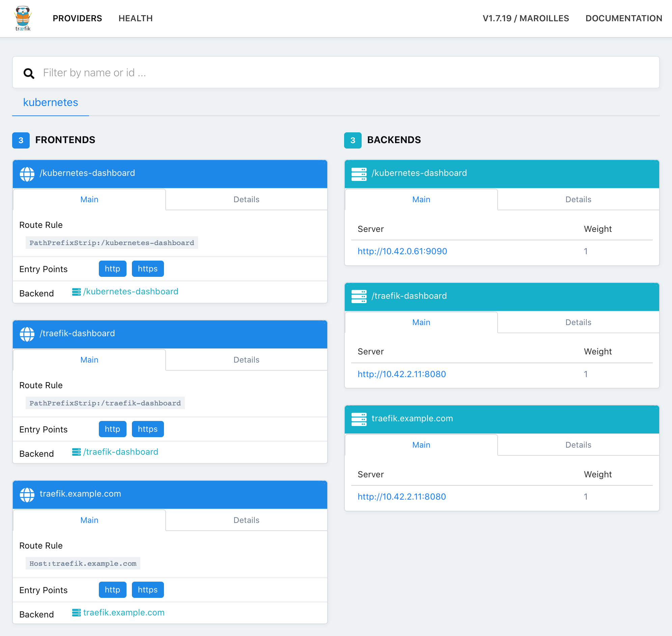Screen dimensions: 672x636
Task: Select the kubernetes provider tab
Action: [x=51, y=102]
